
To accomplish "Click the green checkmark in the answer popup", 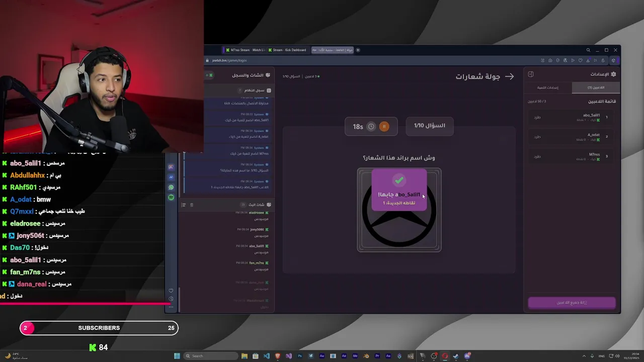I will coord(399,179).
